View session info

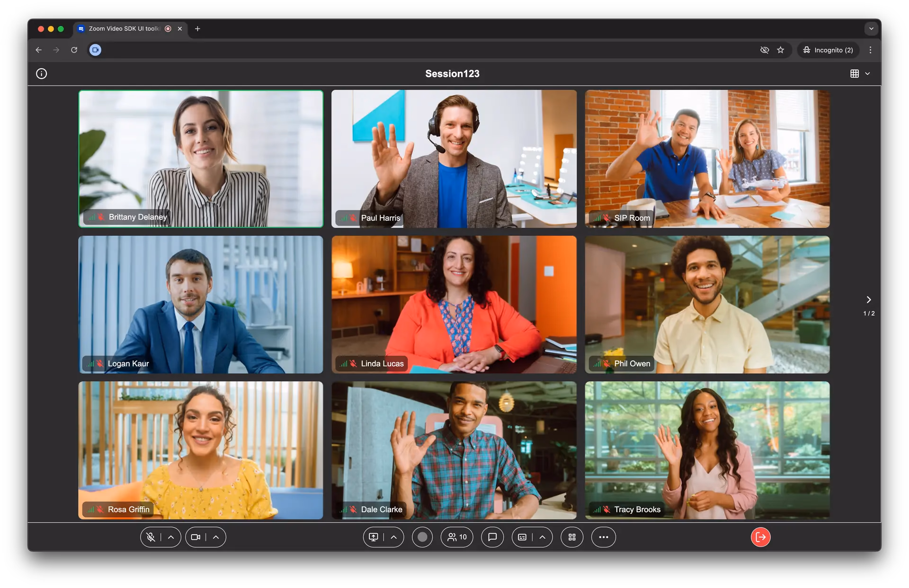pos(41,73)
